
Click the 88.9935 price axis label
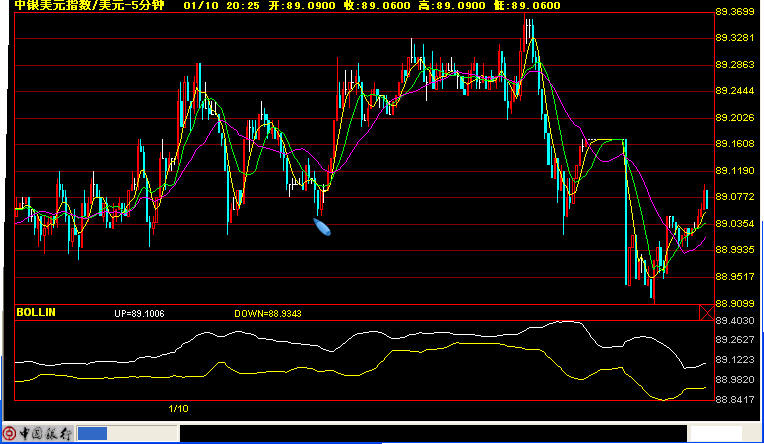pos(735,250)
